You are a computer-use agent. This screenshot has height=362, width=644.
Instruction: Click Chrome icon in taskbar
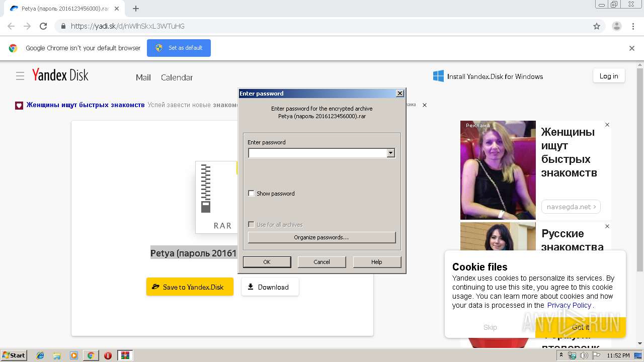91,355
